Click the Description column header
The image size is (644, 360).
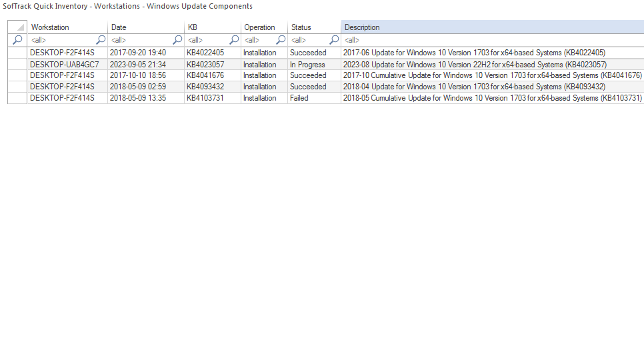pyautogui.click(x=492, y=27)
